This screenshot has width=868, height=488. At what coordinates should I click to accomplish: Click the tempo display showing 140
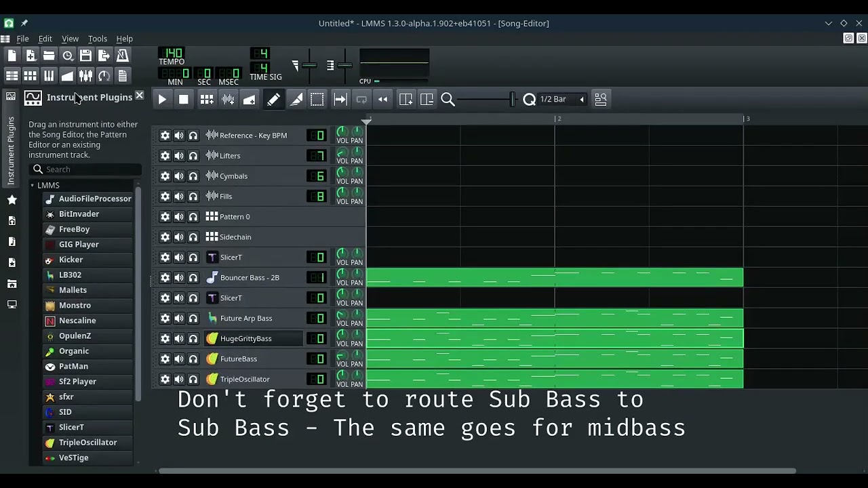pos(172,53)
